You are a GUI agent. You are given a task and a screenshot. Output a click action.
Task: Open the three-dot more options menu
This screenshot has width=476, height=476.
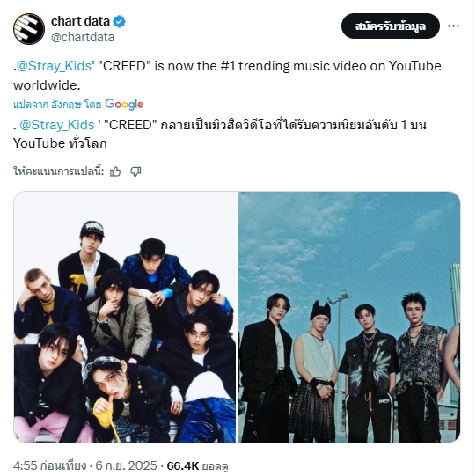click(x=453, y=26)
